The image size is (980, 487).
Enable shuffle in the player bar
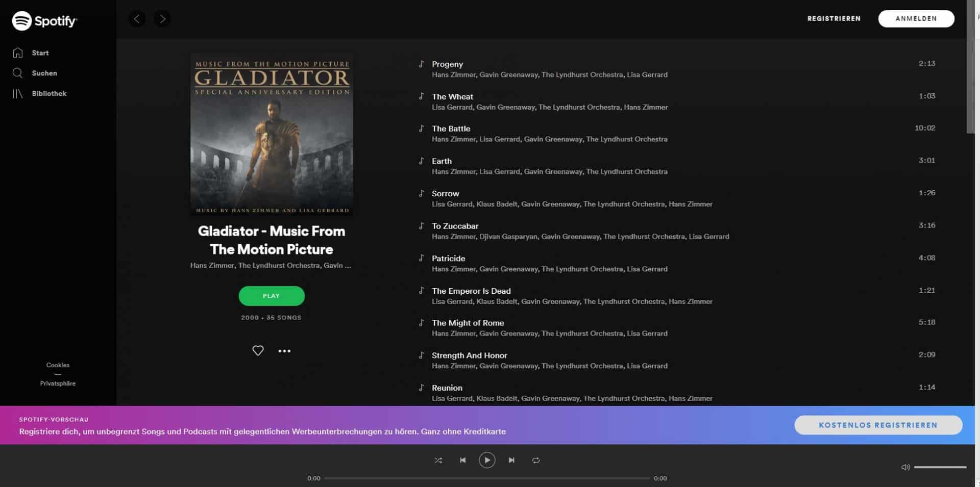(438, 460)
